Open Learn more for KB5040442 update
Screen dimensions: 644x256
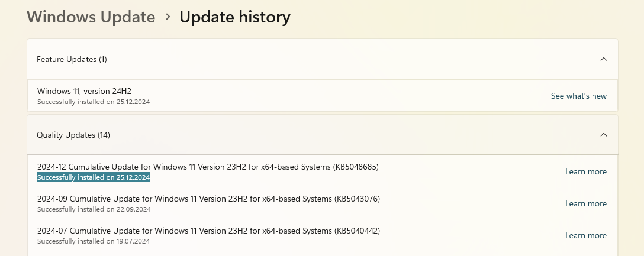click(x=585, y=235)
